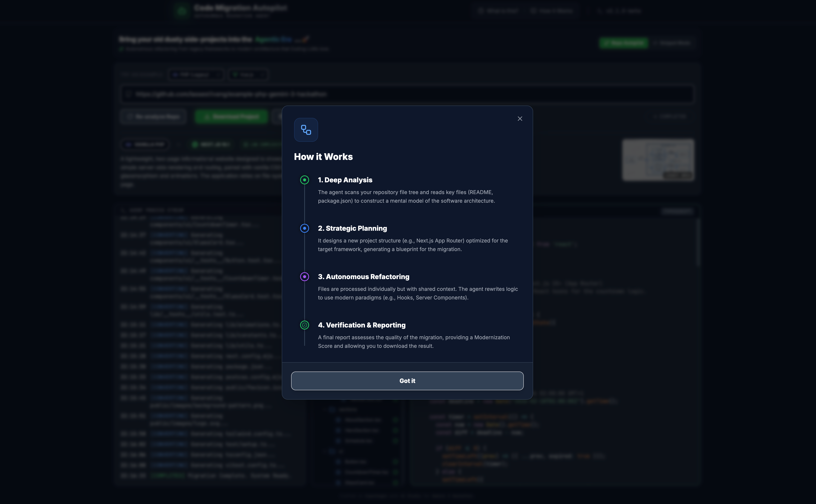Close the How it Works dialog
Image resolution: width=816 pixels, height=504 pixels.
point(520,119)
